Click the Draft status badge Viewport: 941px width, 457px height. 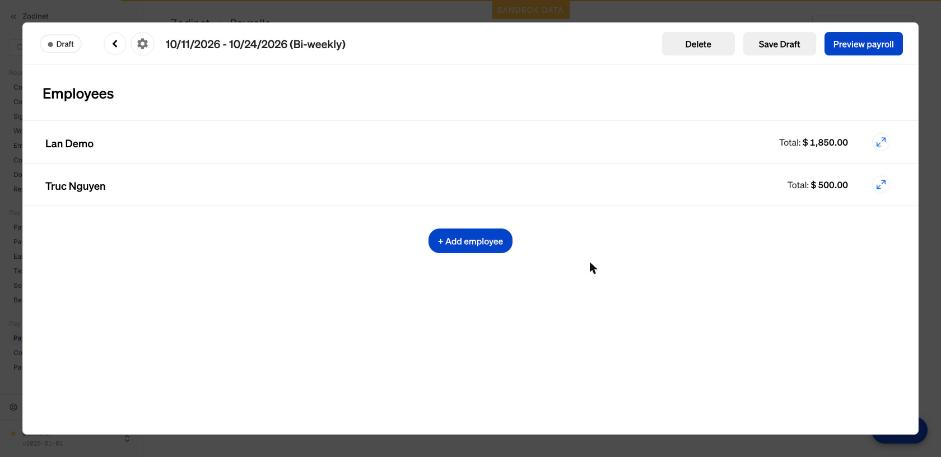61,44
